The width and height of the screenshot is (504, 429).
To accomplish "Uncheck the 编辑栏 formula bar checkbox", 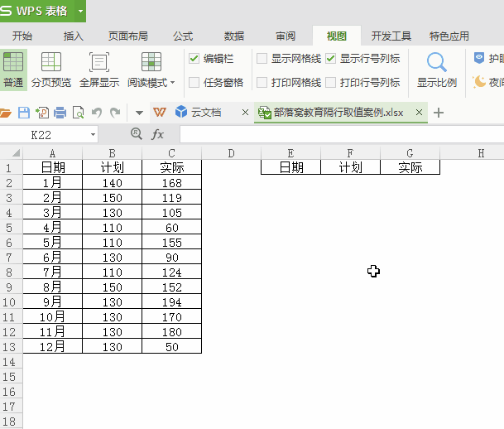I will [194, 59].
